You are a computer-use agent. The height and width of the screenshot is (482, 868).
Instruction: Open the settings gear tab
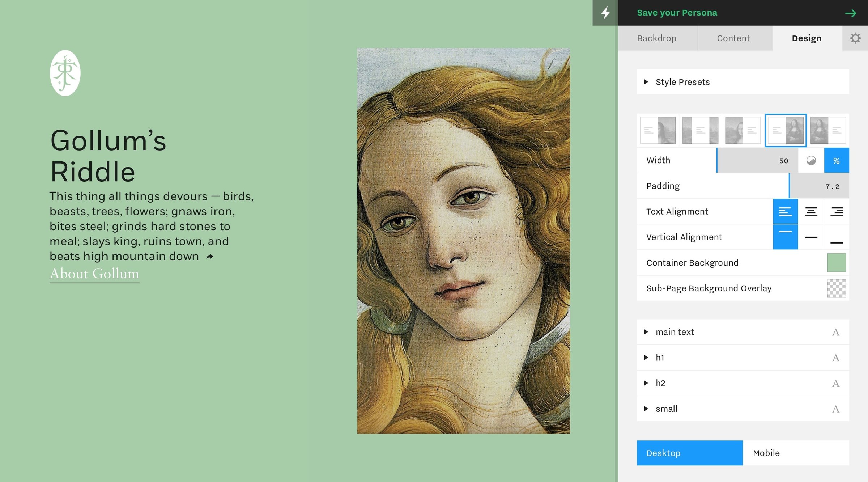(x=855, y=38)
